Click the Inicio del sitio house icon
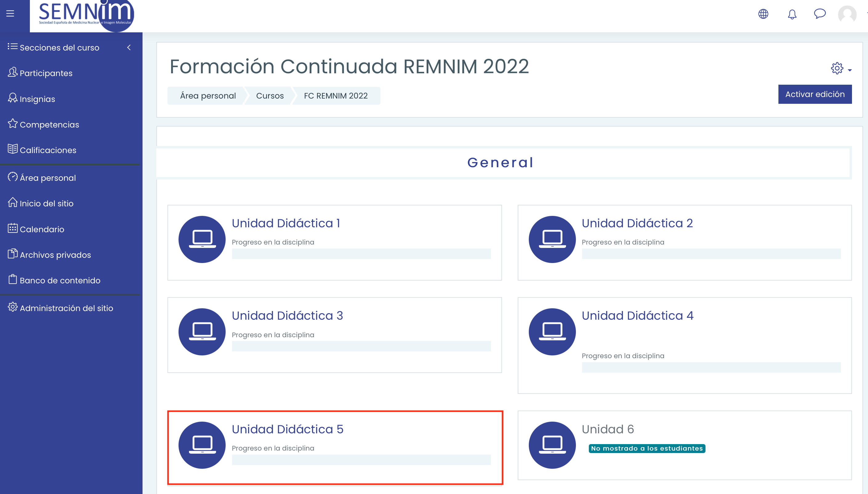Viewport: 868px width, 494px height. (13, 202)
